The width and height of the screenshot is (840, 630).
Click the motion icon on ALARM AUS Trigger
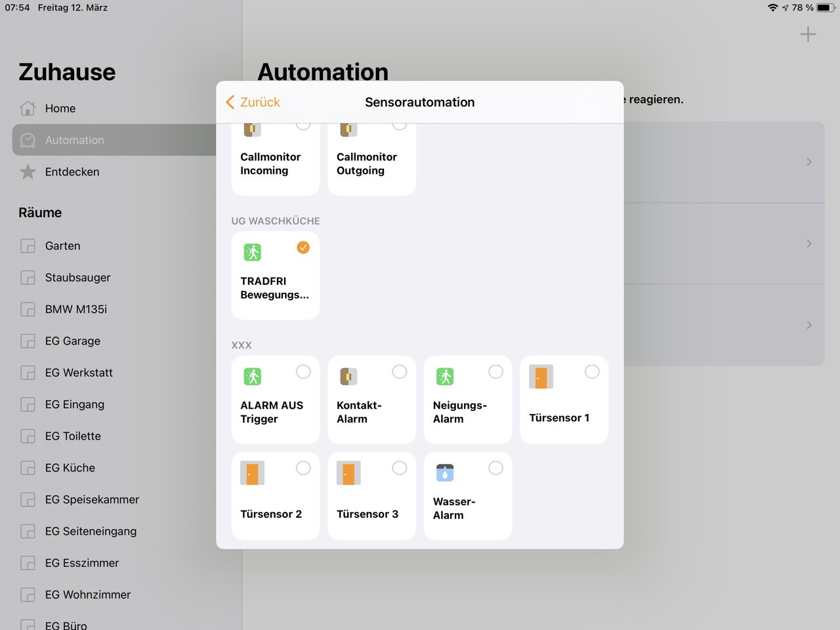click(253, 377)
